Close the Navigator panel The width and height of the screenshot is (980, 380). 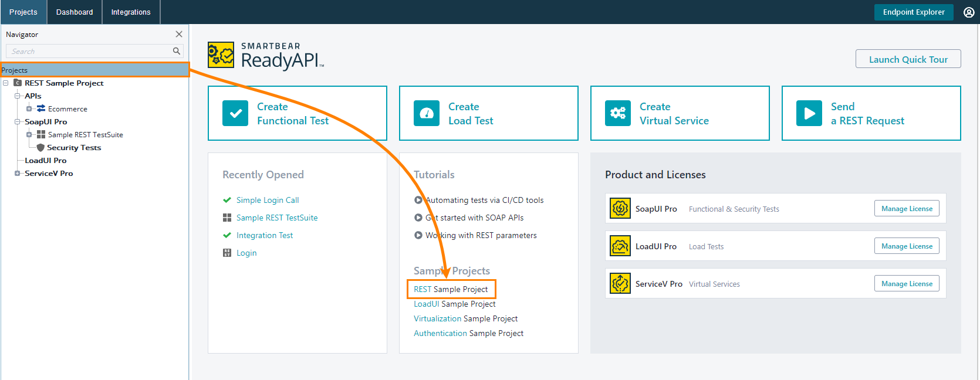pos(179,34)
